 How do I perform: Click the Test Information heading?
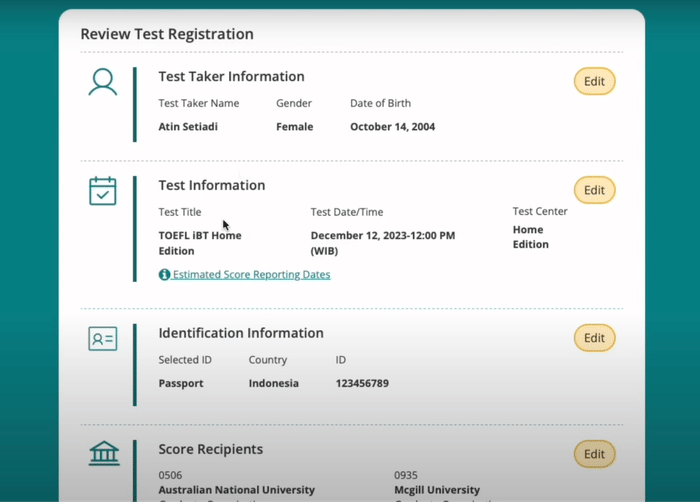tap(212, 185)
